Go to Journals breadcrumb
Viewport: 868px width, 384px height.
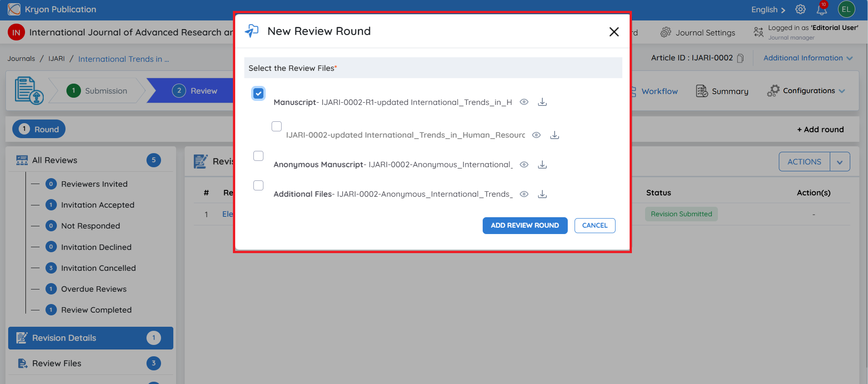point(21,59)
